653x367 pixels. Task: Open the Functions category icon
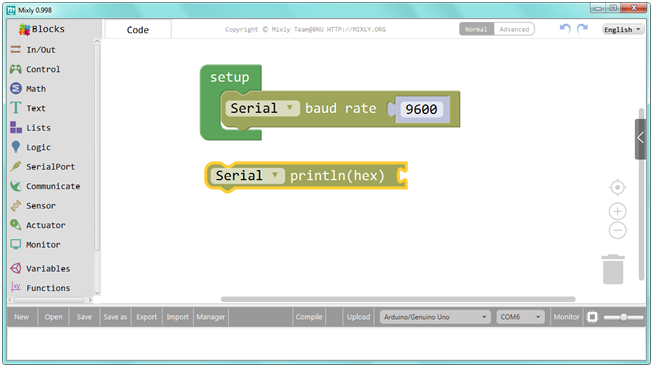click(15, 287)
